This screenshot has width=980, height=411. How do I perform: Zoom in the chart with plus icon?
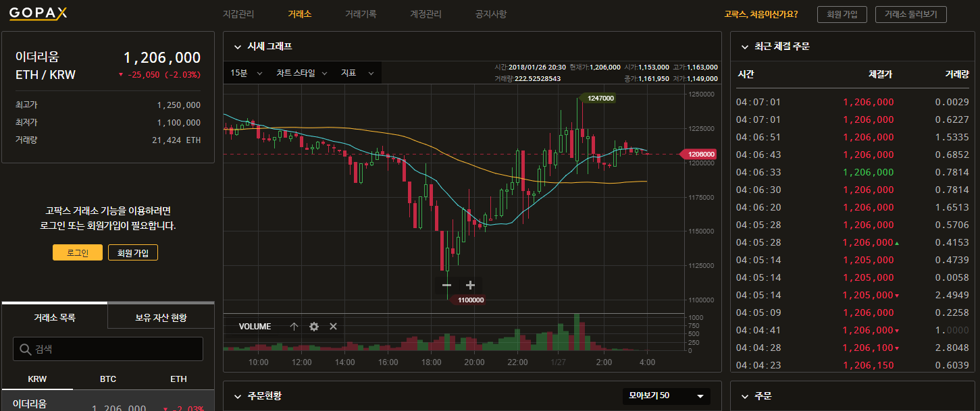[x=471, y=285]
